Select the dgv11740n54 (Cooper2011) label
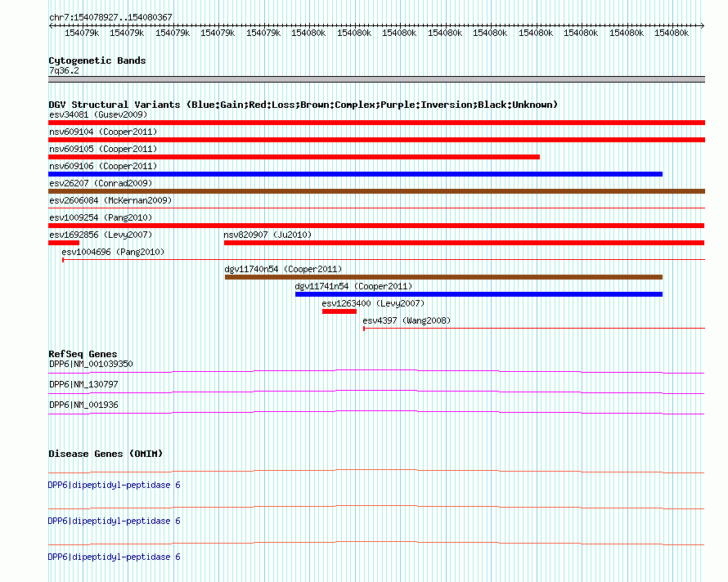 click(x=283, y=269)
